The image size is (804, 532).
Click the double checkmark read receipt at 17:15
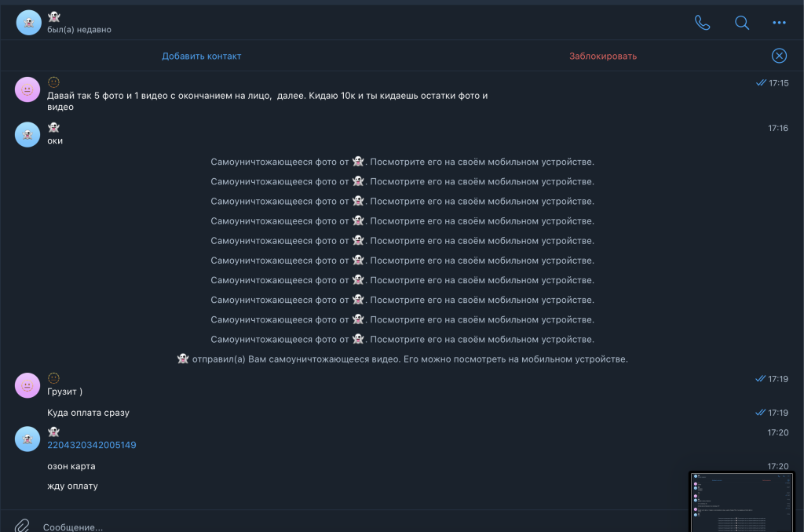point(760,82)
